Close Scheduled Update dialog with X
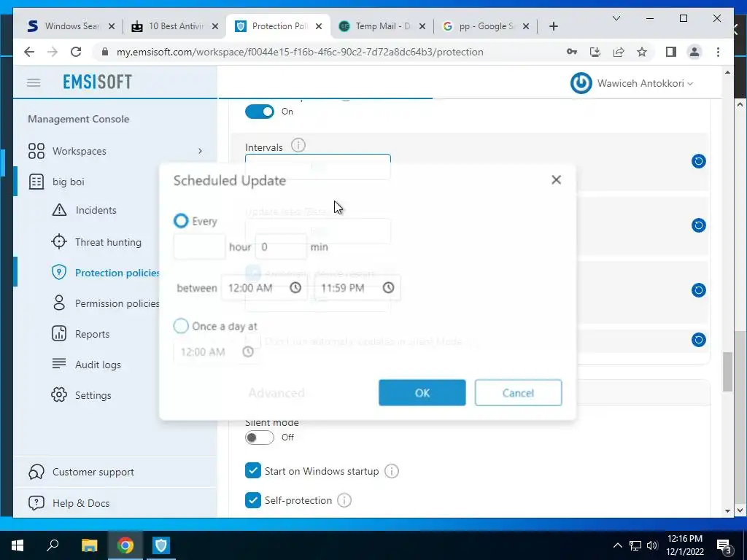 [556, 179]
